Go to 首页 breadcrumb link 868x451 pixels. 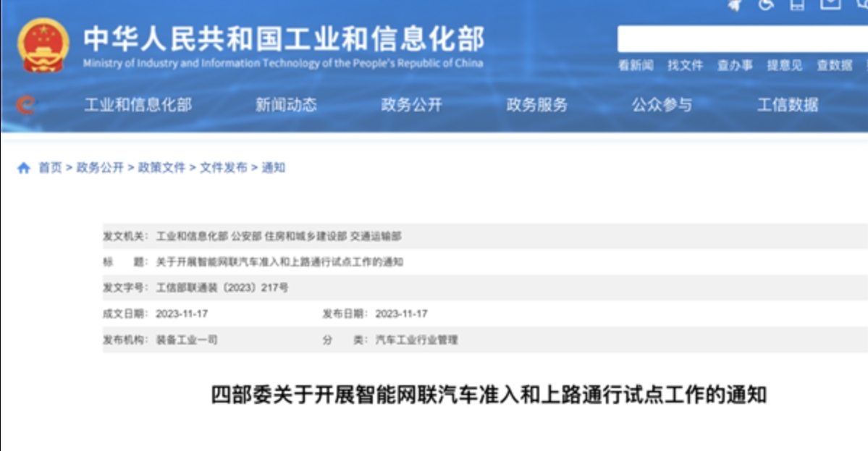pos(50,168)
